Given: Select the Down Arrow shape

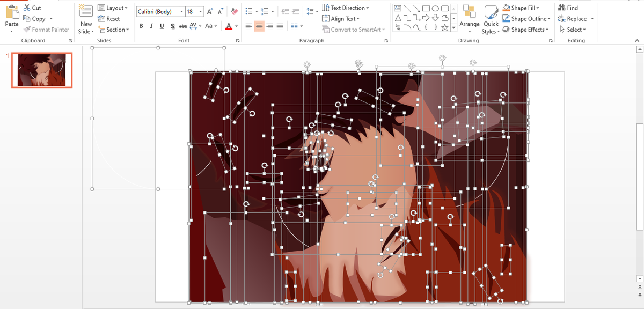Looking at the screenshot, I should coord(435,18).
